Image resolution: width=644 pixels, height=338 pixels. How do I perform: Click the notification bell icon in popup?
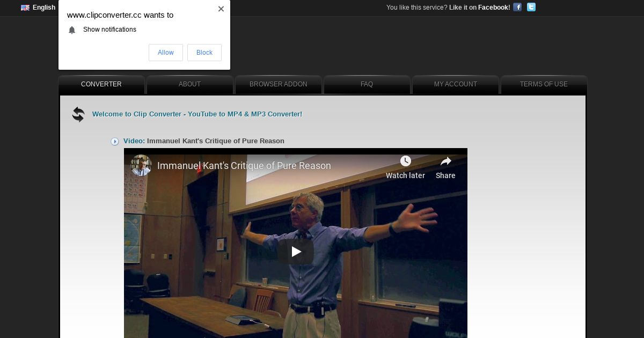[x=72, y=30]
